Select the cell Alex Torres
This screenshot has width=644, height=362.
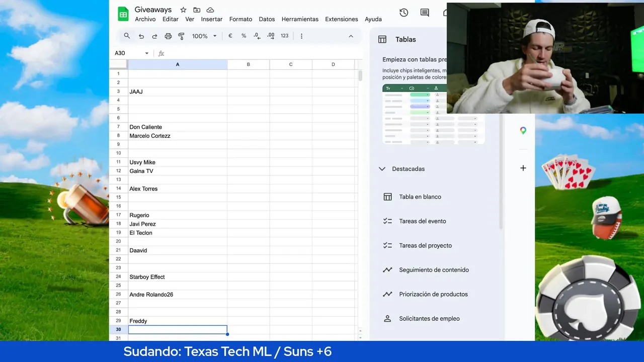[178, 189]
